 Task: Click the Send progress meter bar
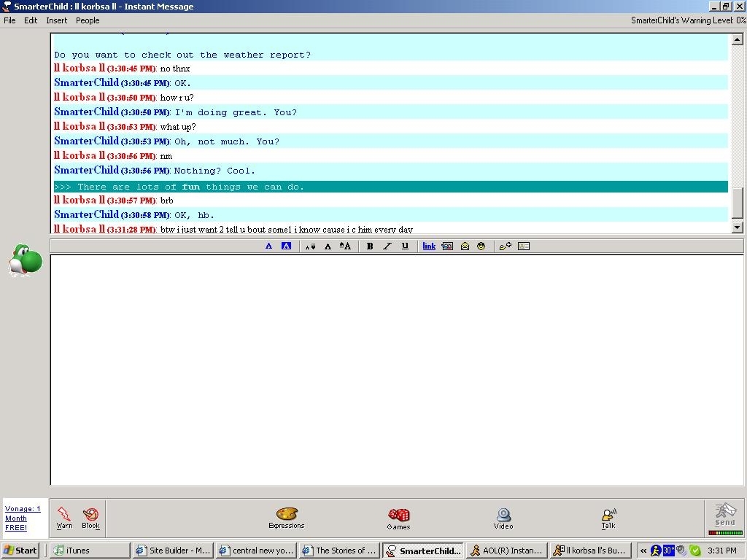725,533
